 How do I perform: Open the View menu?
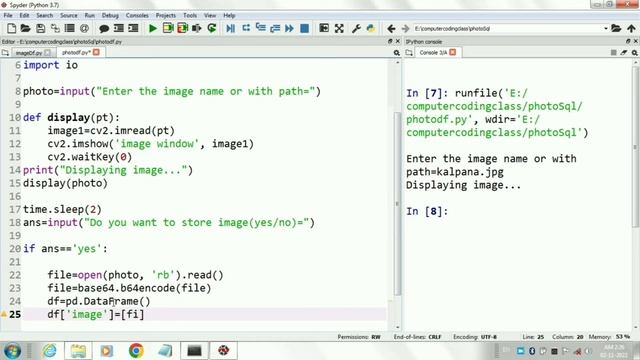210,16
